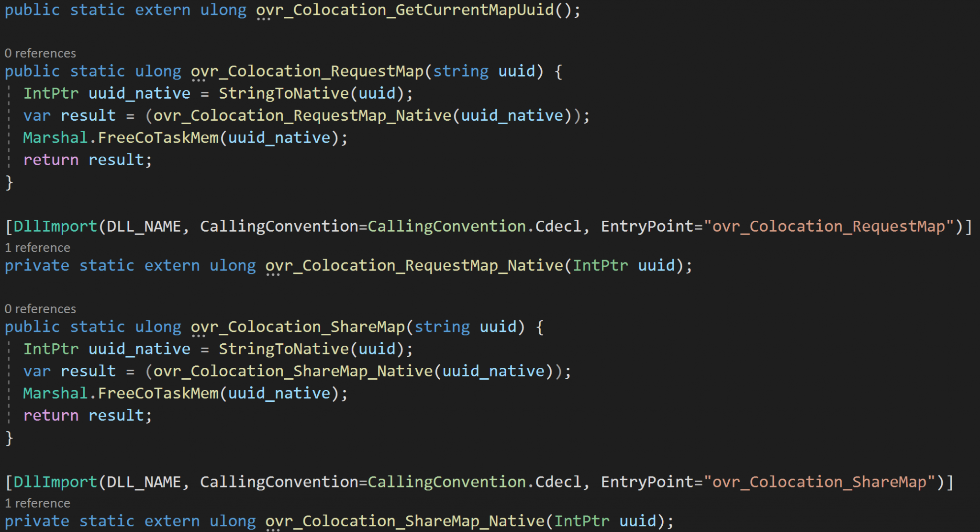Select ovr_Colocation_RequestMap name in public method signature

click(x=307, y=71)
